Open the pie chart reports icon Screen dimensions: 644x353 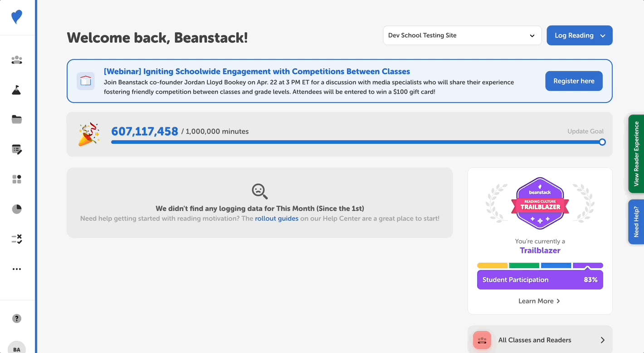(17, 209)
